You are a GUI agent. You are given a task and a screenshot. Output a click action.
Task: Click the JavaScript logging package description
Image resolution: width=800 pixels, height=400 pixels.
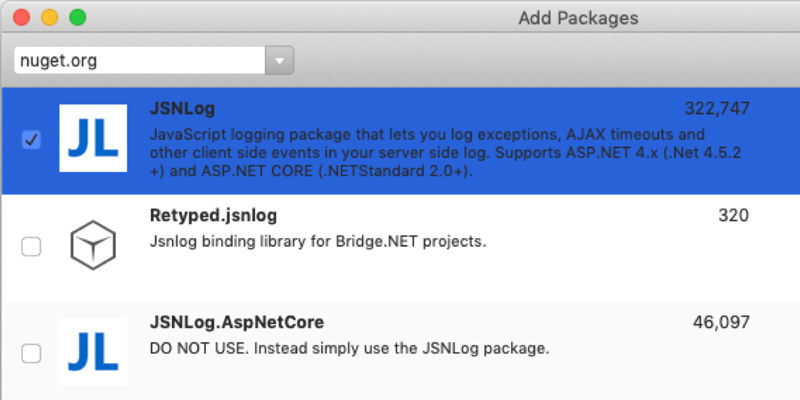pyautogui.click(x=445, y=153)
